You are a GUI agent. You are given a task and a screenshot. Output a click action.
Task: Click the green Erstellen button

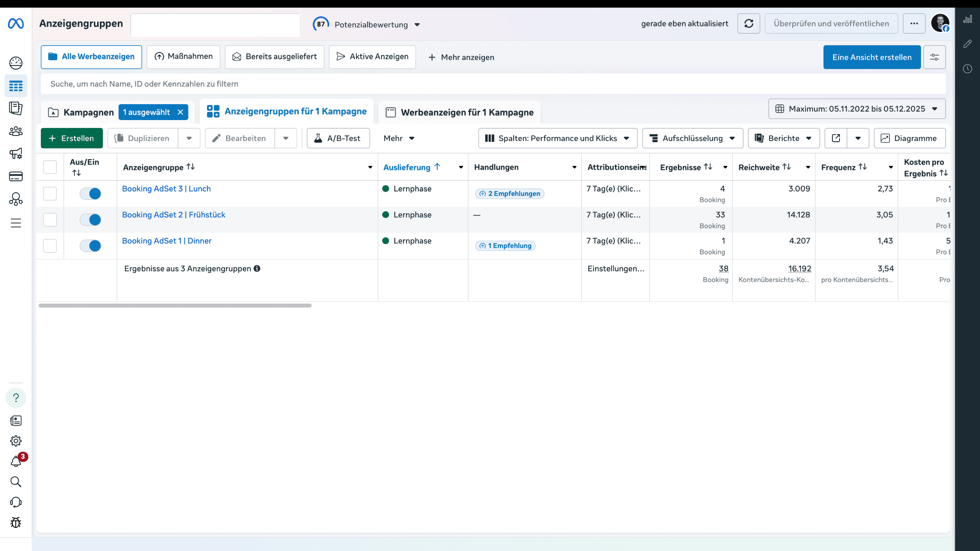tap(71, 138)
